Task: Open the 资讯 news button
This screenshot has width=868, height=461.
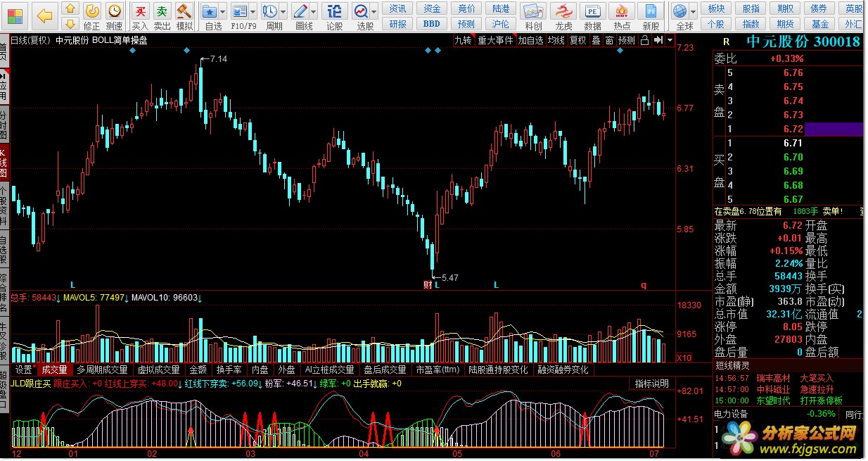Action: coord(398,8)
